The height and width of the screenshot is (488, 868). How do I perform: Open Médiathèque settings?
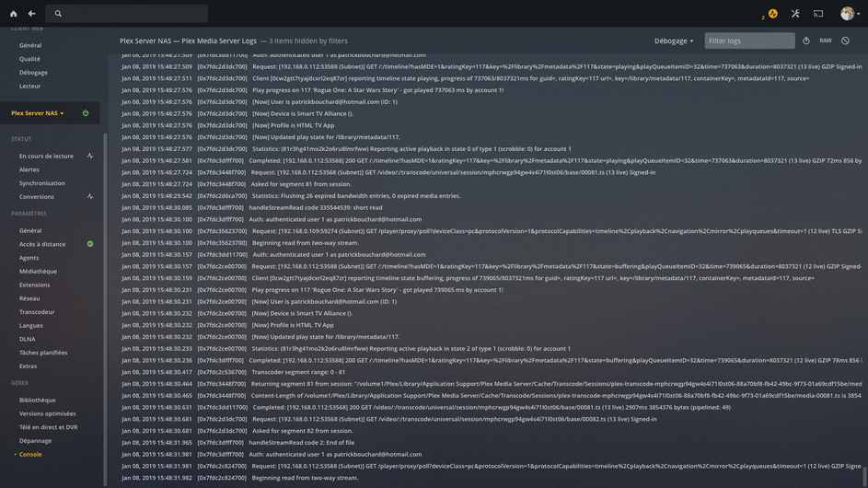tap(38, 272)
